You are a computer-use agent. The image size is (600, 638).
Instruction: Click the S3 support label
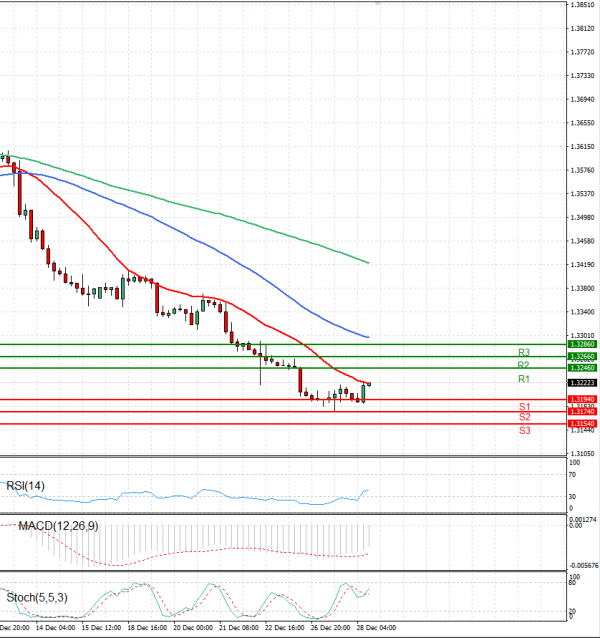pos(524,430)
